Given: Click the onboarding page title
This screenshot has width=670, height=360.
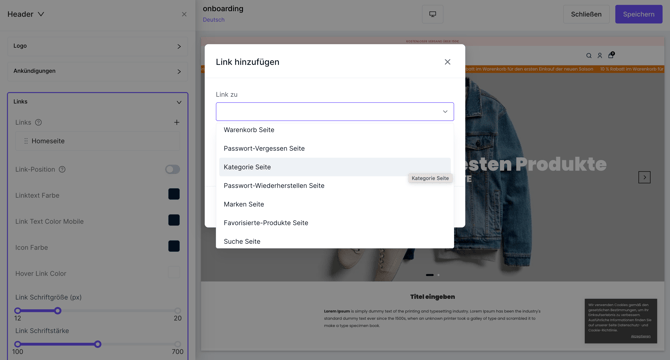Looking at the screenshot, I should point(223,9).
